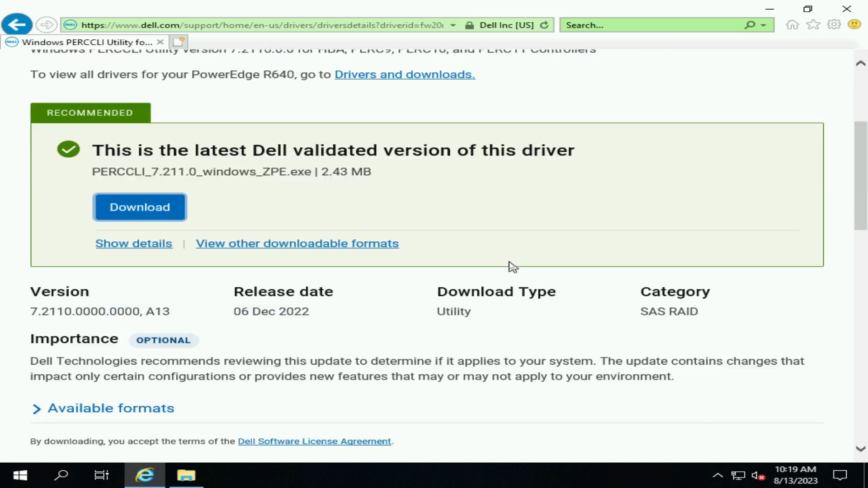
Task: Open new browser tab
Action: tap(179, 41)
